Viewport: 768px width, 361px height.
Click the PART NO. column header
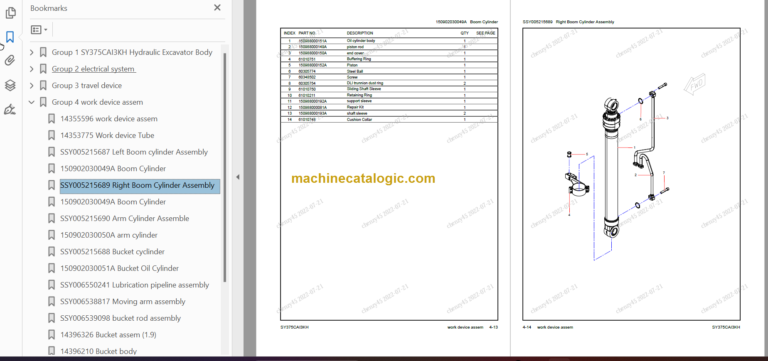coord(307,33)
